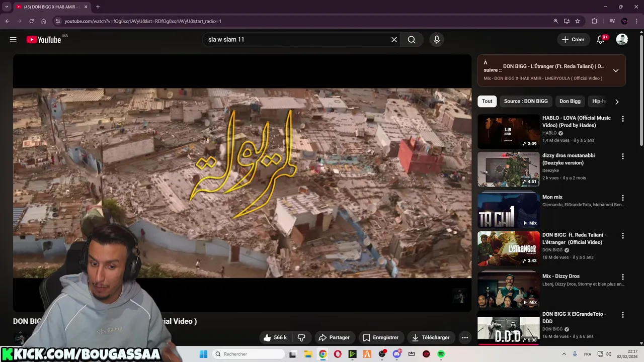Open dizzy dros moutanabbi video title

coord(569,159)
